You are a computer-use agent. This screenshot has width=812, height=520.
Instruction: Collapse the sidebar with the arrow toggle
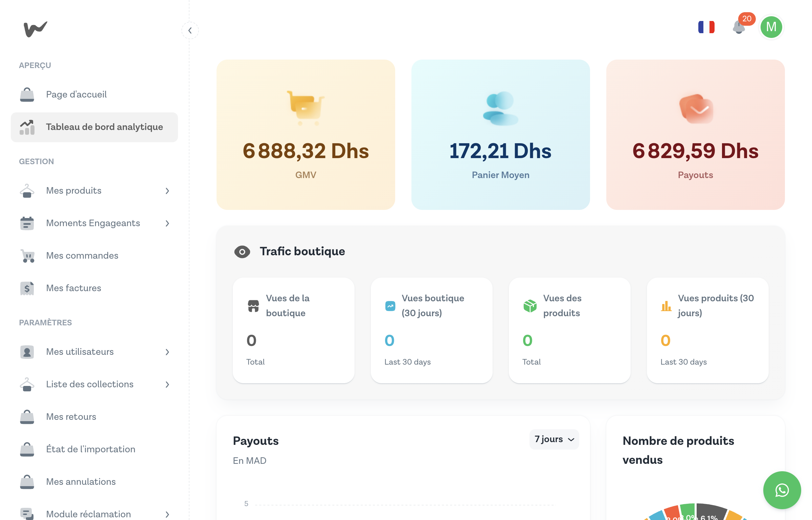click(x=190, y=30)
